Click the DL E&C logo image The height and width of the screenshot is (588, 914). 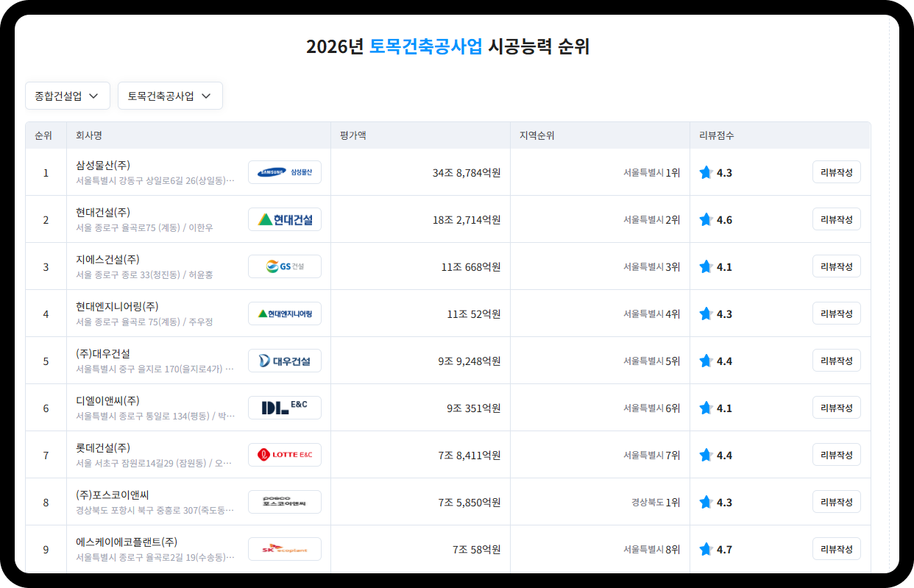click(285, 408)
